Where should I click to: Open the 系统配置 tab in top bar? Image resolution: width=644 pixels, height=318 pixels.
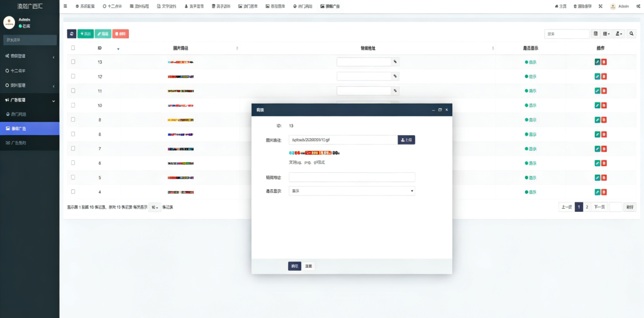tap(85, 6)
